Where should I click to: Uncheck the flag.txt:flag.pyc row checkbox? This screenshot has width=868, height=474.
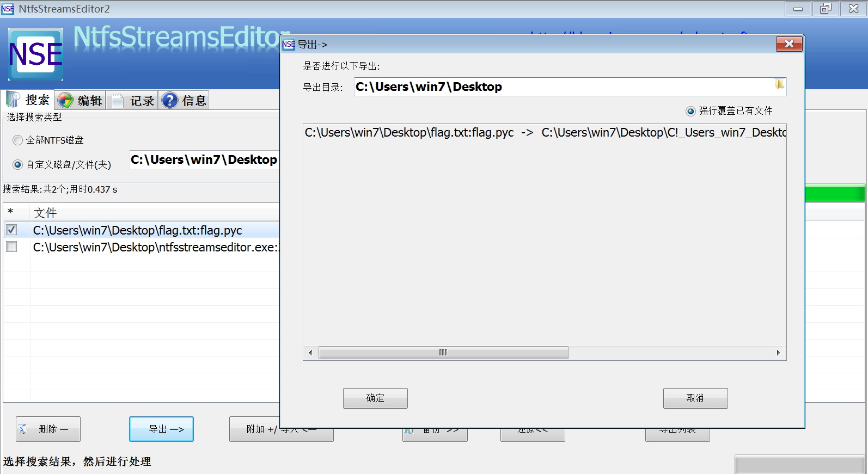pyautogui.click(x=11, y=230)
